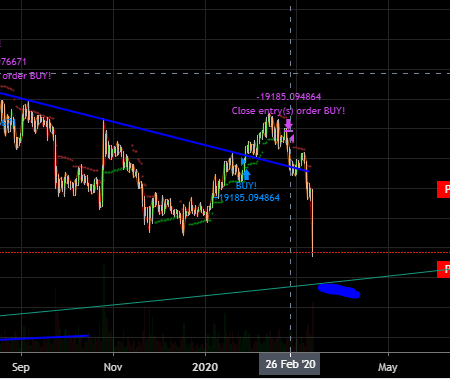Click the 'May' label on the time axis
This screenshot has height=385, width=450.
tap(388, 367)
